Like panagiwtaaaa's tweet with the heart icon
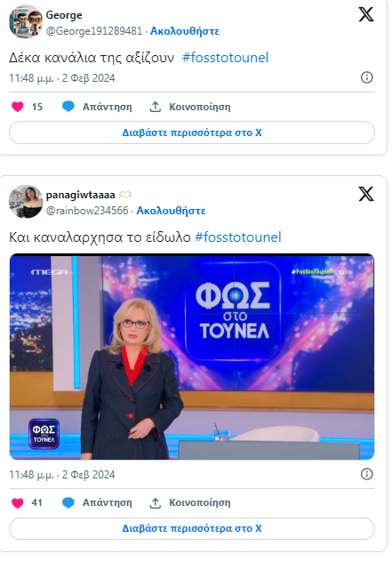This screenshot has width=392, height=562. pyautogui.click(x=18, y=502)
